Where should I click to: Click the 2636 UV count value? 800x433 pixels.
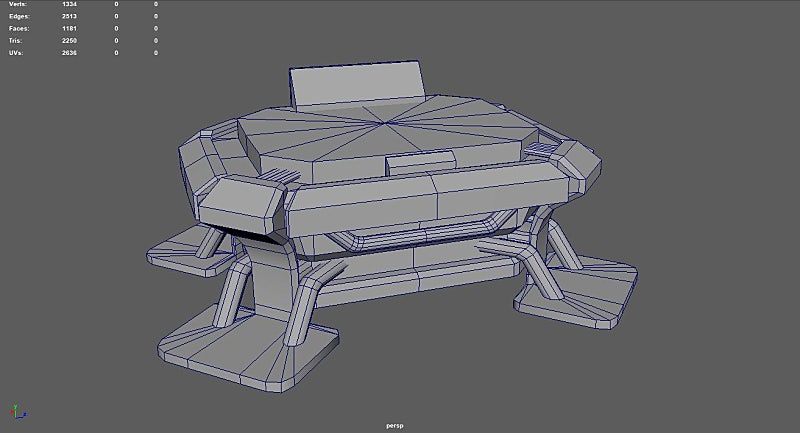(x=69, y=52)
